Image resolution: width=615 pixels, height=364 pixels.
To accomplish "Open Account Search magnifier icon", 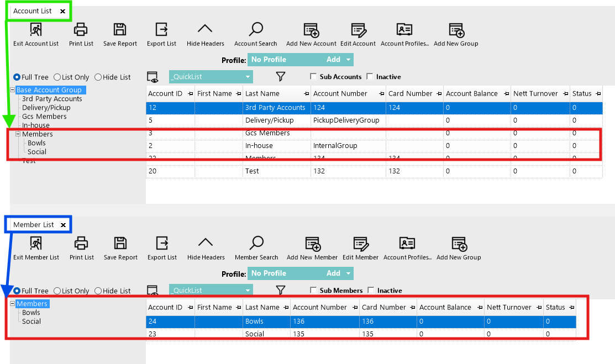I will 256,29.
